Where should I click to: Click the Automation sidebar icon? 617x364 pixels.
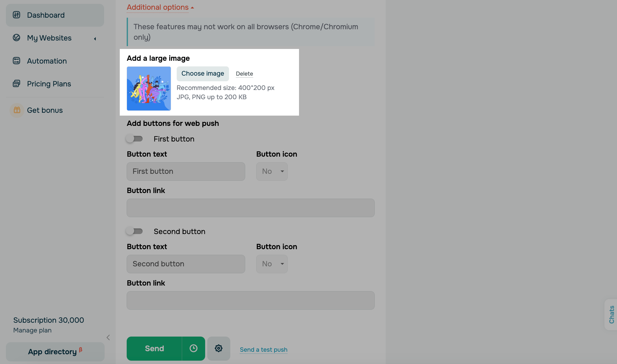click(x=16, y=61)
